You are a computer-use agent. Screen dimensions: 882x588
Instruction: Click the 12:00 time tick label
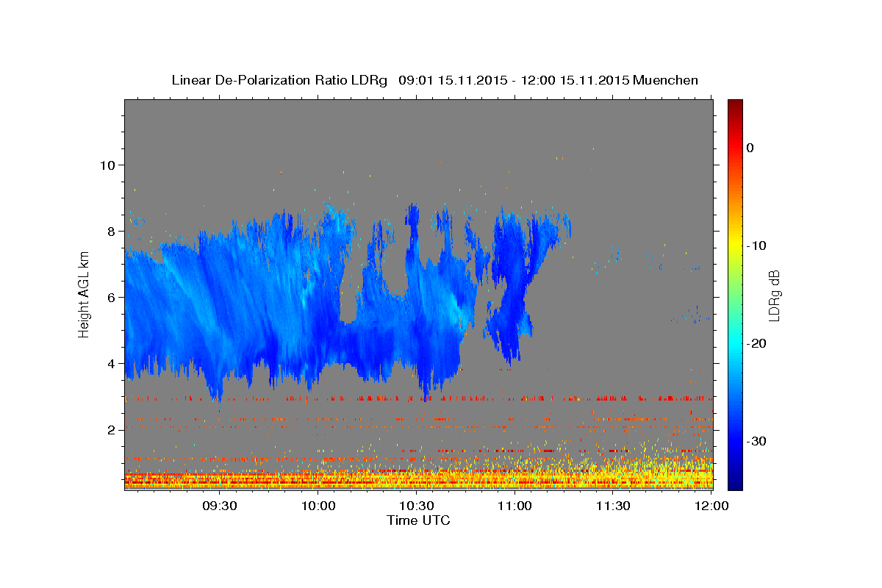tap(711, 506)
